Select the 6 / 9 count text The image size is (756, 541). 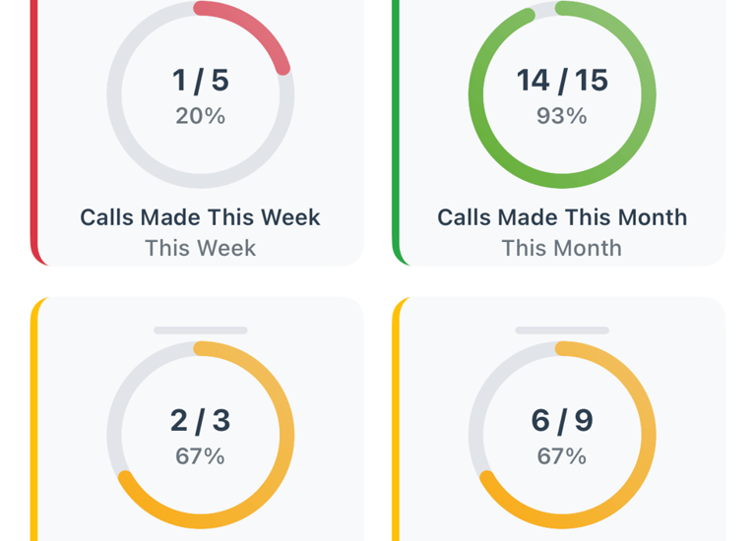pyautogui.click(x=562, y=421)
